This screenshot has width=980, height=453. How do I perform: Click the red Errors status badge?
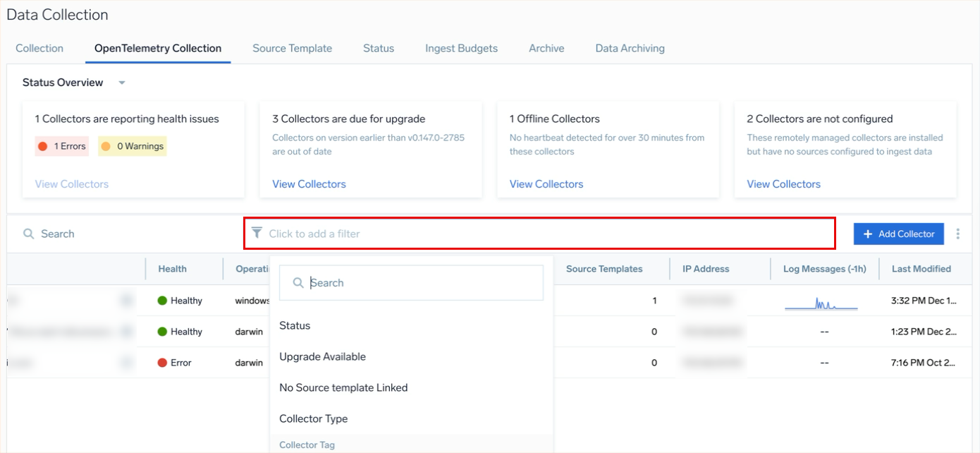click(62, 147)
